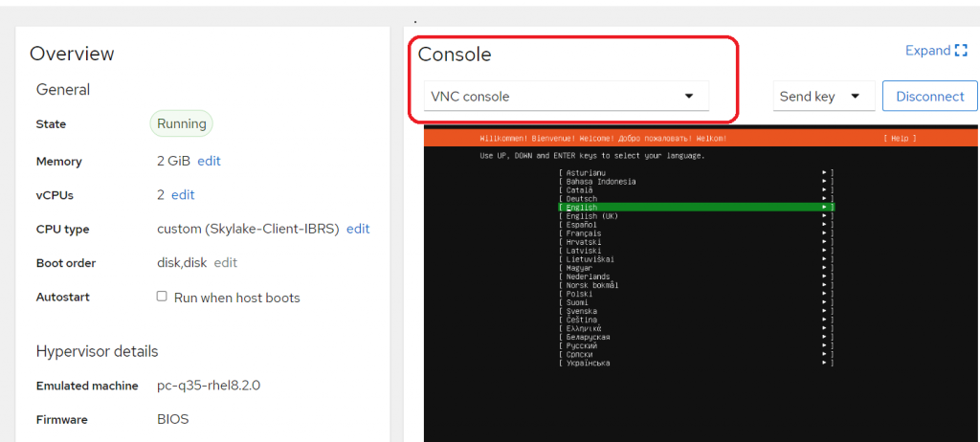Open the VNC console type dropdown
980x442 pixels.
566,97
